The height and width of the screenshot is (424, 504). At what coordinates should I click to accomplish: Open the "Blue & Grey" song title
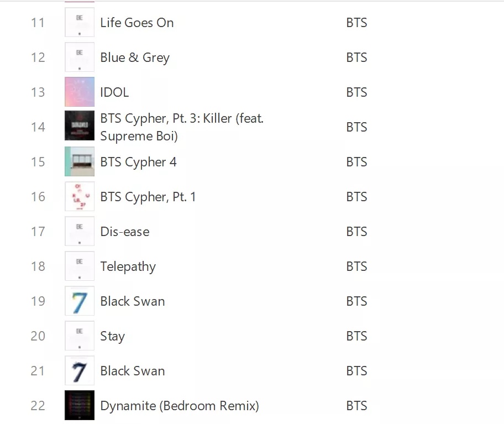tap(134, 57)
